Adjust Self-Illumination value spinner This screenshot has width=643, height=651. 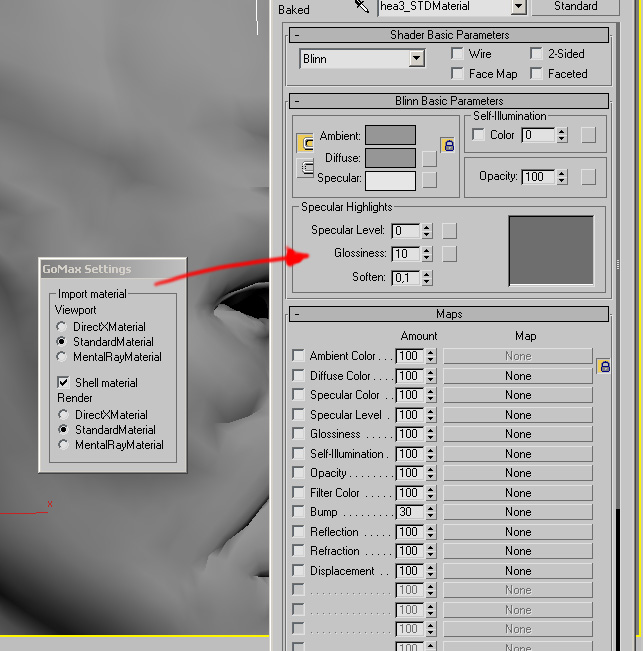tap(562, 135)
